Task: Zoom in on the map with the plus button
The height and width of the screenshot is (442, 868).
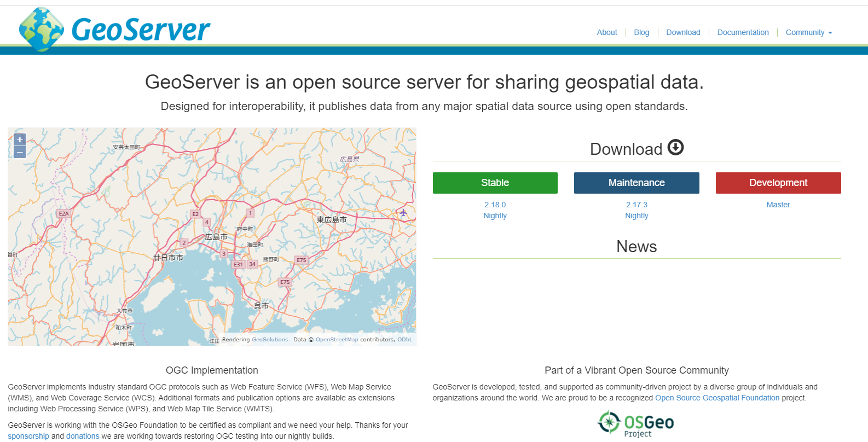Action: [20, 139]
